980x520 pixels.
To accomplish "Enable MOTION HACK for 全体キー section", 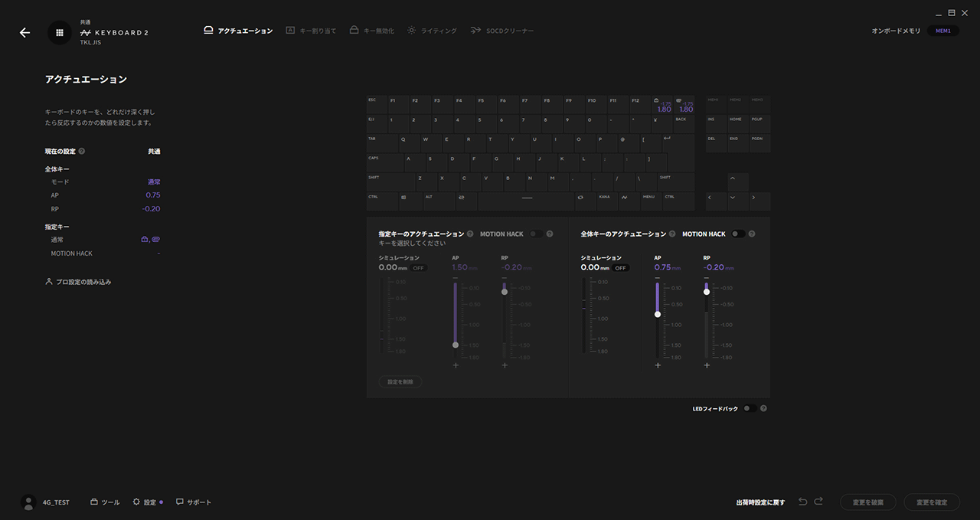I will 737,234.
